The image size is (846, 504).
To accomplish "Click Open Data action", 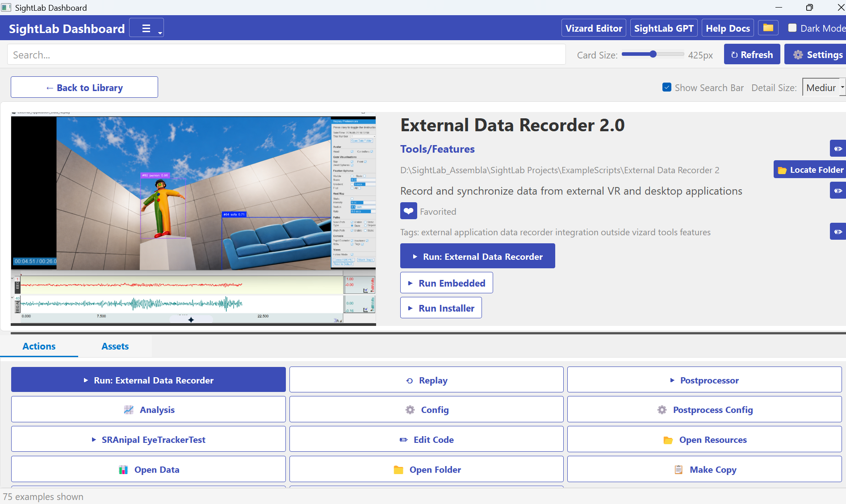I will click(x=148, y=469).
